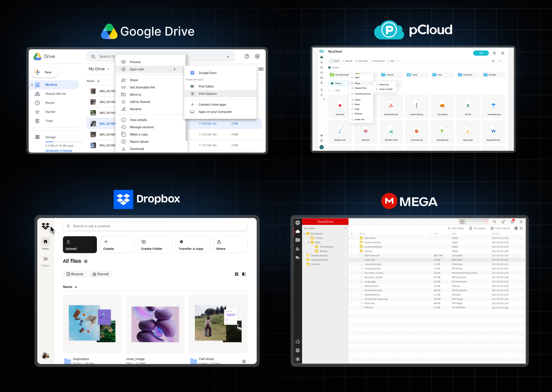This screenshot has width=552, height=392.
Task: Open Google Drive help icon
Action: pyautogui.click(x=247, y=56)
